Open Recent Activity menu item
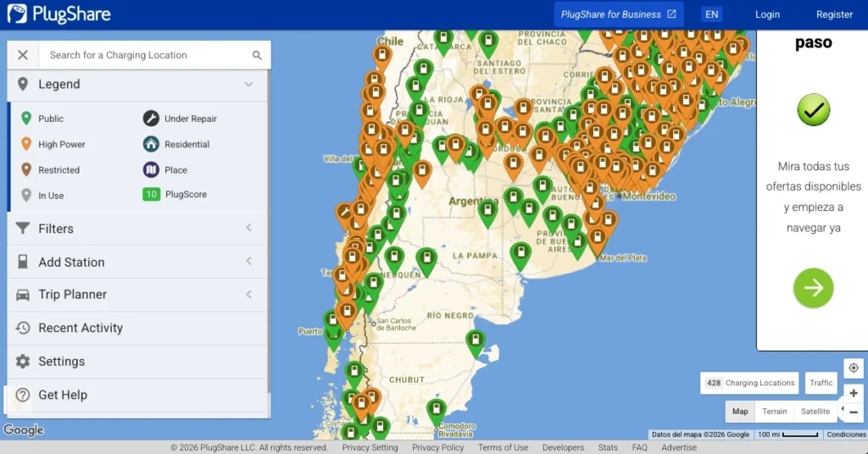Image resolution: width=868 pixels, height=454 pixels. (x=137, y=328)
